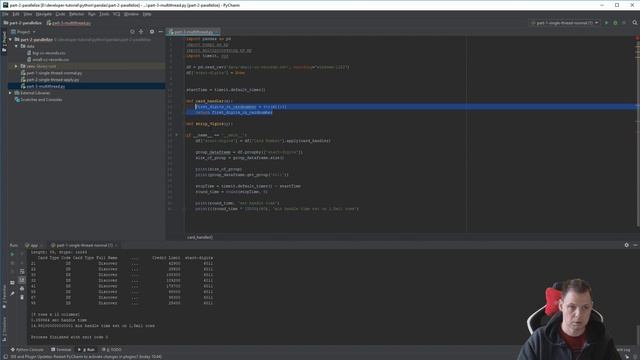The width and height of the screenshot is (640, 360).
Task: Select Scratches and Consoles node
Action: pos(38,100)
